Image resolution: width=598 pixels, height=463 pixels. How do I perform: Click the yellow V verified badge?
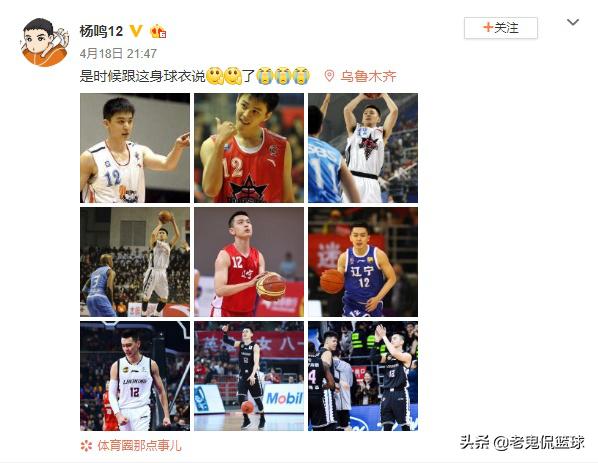[136, 31]
